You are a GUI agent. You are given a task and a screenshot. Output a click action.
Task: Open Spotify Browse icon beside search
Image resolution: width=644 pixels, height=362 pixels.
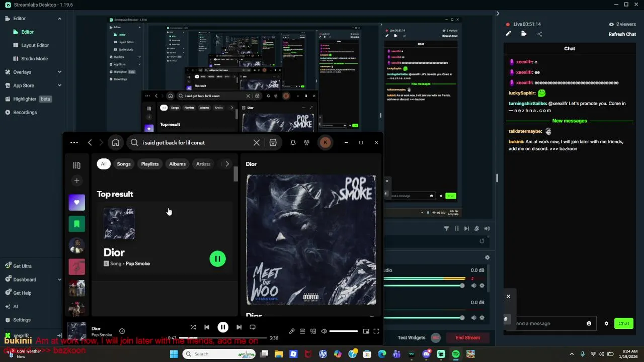273,143
